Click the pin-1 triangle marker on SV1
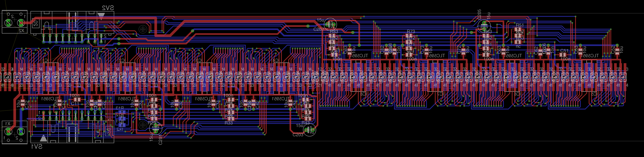 coord(43,138)
